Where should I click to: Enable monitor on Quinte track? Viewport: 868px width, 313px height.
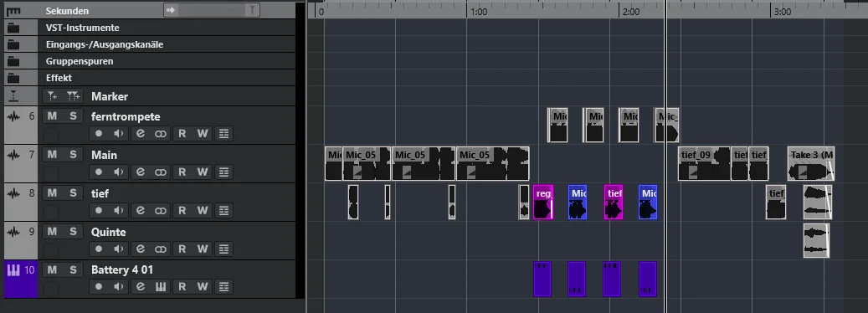119,249
